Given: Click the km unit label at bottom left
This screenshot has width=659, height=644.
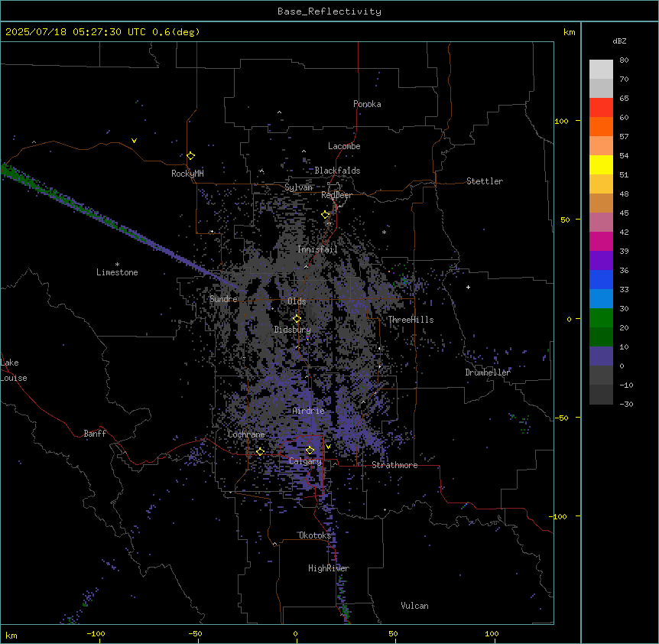Looking at the screenshot, I should (11, 635).
